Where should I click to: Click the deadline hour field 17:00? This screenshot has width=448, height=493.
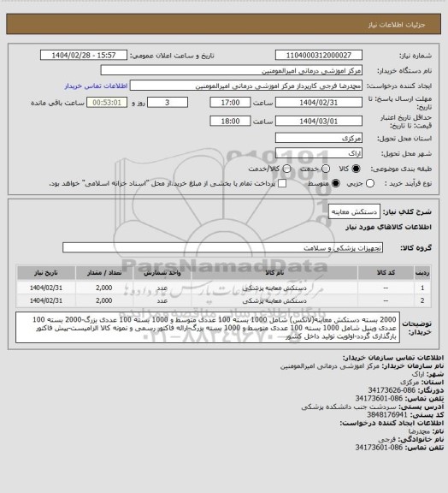[x=230, y=103]
